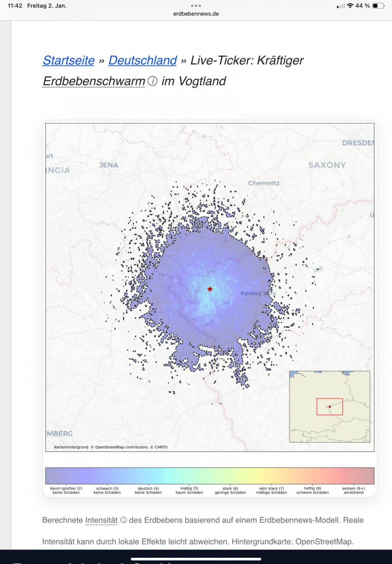Tap the Erdbebenschwarm glossary term
392x564 pixels.
coord(94,81)
